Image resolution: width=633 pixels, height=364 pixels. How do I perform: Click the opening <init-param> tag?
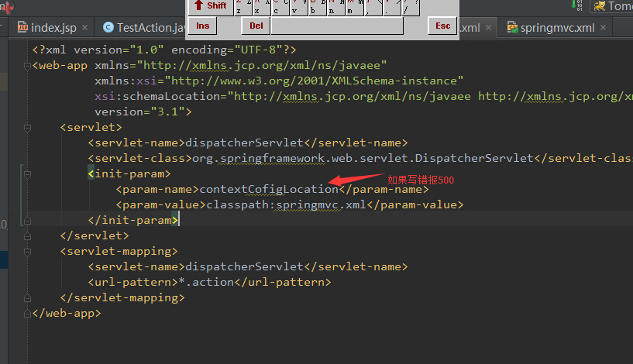(x=129, y=174)
